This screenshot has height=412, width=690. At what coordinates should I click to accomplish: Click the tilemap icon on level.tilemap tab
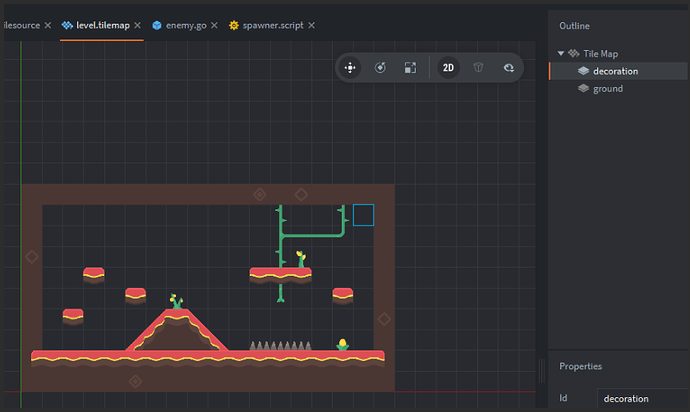67,26
